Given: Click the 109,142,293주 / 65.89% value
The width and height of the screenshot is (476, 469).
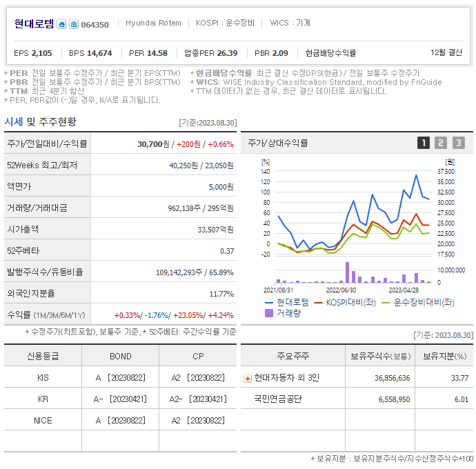Looking at the screenshot, I should point(195,272).
